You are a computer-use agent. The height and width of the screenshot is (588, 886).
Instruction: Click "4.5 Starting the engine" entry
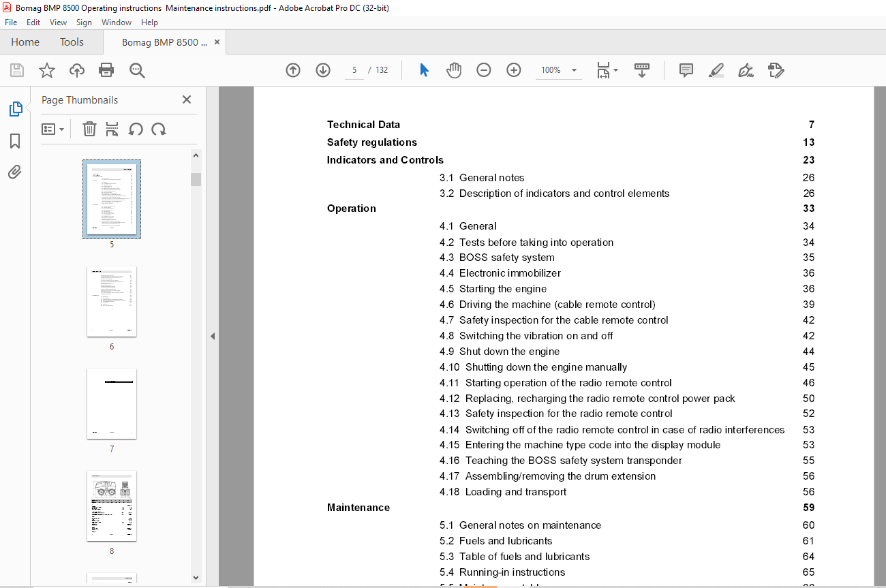click(493, 289)
